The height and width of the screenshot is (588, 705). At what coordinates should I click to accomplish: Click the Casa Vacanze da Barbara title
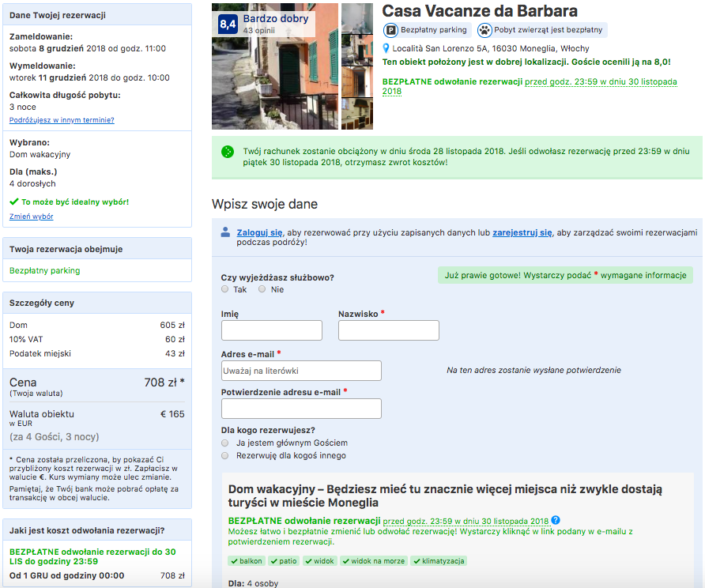coord(480,11)
